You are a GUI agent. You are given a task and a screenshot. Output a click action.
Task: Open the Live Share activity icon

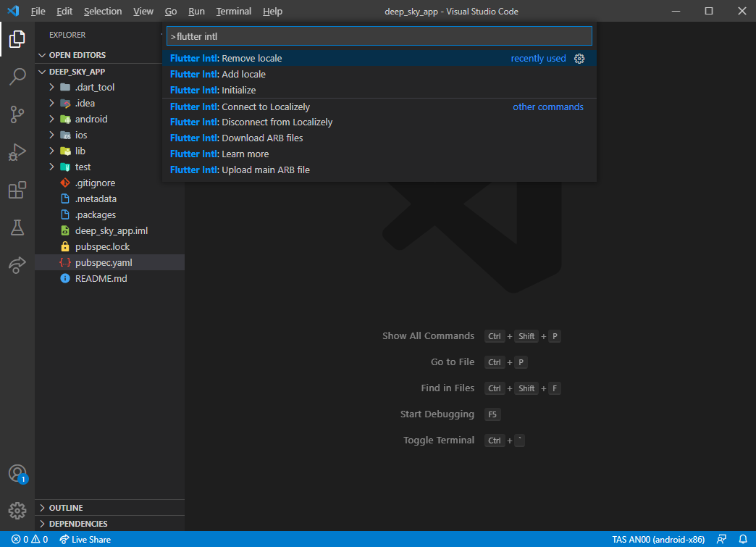(17, 265)
